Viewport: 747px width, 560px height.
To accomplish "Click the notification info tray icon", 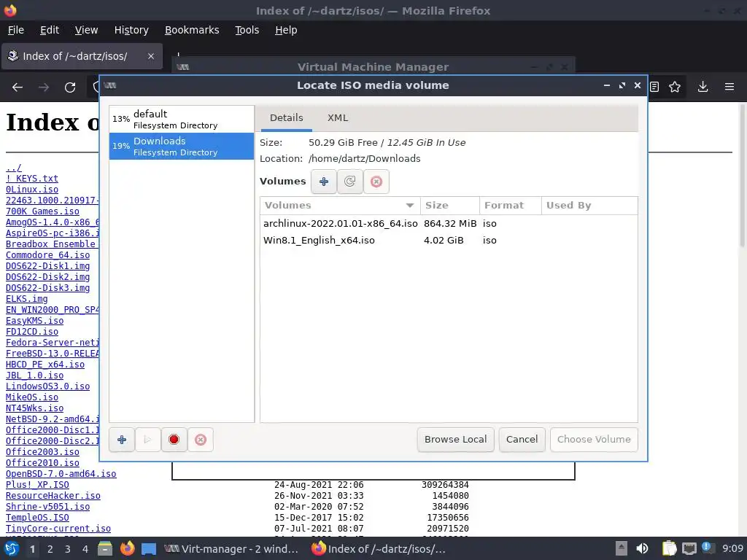I will (x=708, y=548).
